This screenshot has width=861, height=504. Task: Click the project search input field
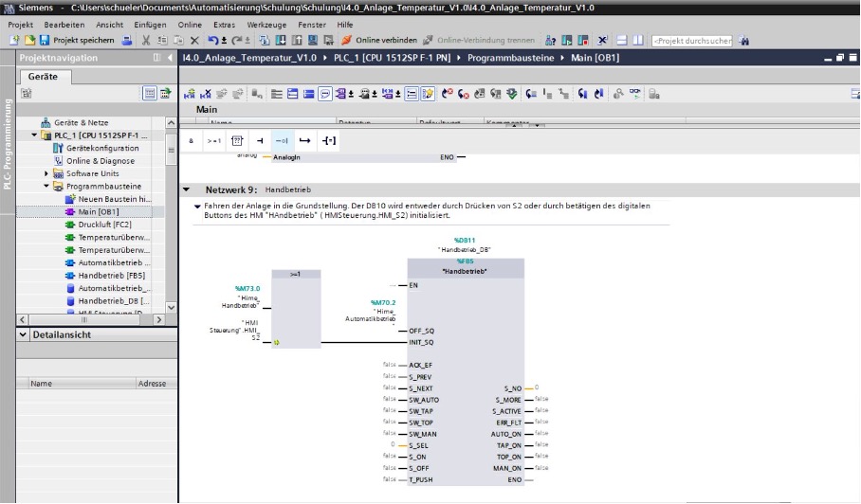[691, 41]
